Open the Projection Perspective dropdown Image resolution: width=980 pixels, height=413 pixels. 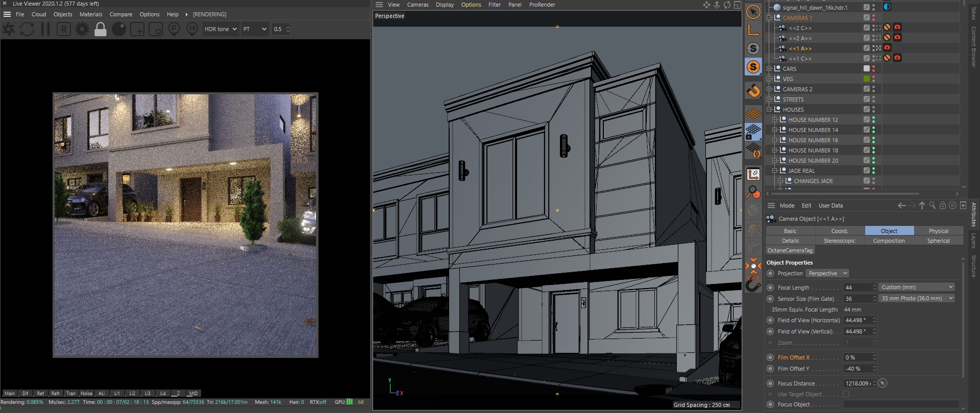coord(827,273)
